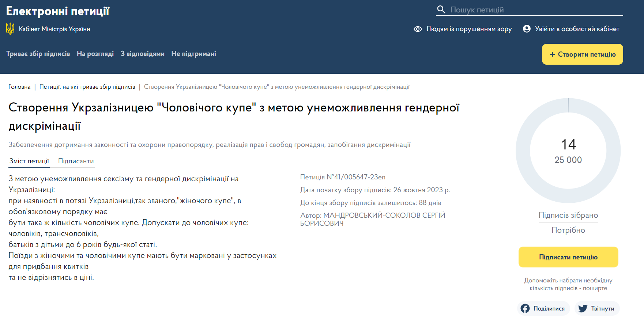Click the eye icon for visually impaired mode
Image resolution: width=644 pixels, height=331 pixels.
(418, 29)
